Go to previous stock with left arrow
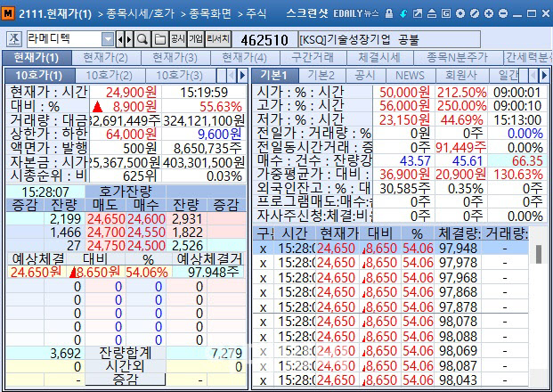The width and height of the screenshot is (553, 392). click(x=120, y=39)
